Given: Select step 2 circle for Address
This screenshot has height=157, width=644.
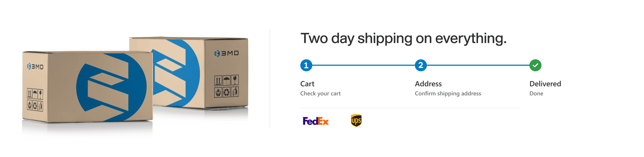Looking at the screenshot, I should tap(420, 65).
